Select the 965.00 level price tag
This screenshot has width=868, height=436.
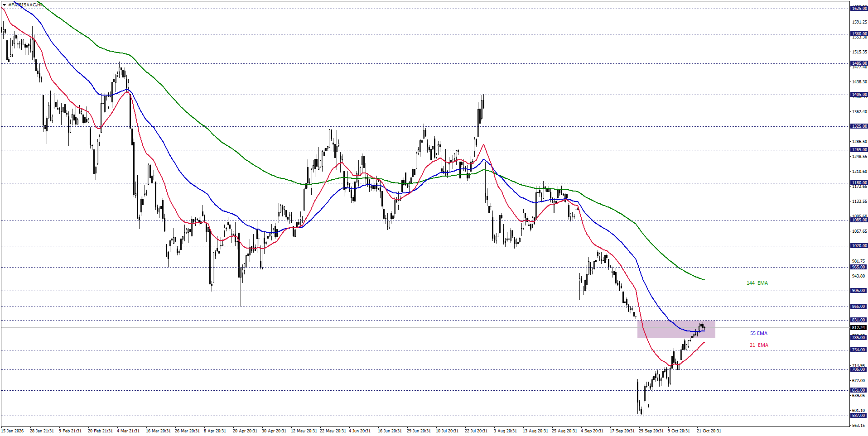coord(858,267)
